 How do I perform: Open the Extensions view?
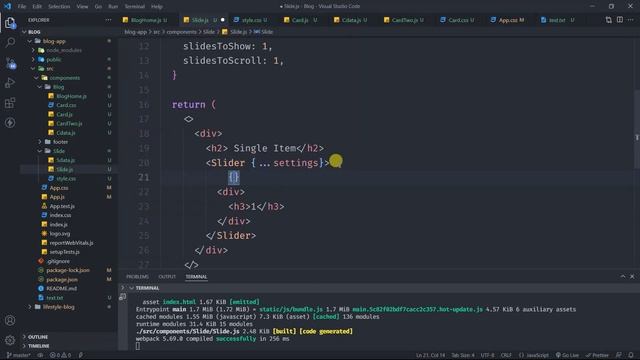(x=10, y=102)
